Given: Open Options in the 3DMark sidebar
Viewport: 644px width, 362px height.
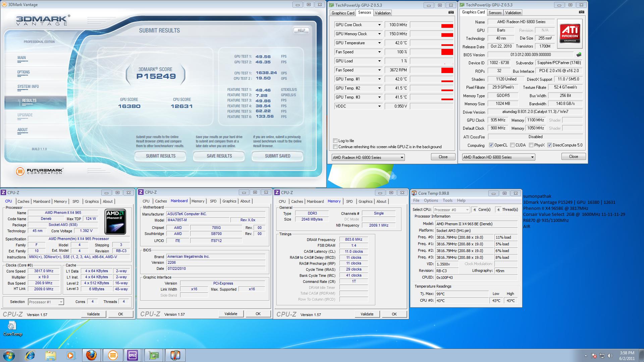Looking at the screenshot, I should pos(23,72).
